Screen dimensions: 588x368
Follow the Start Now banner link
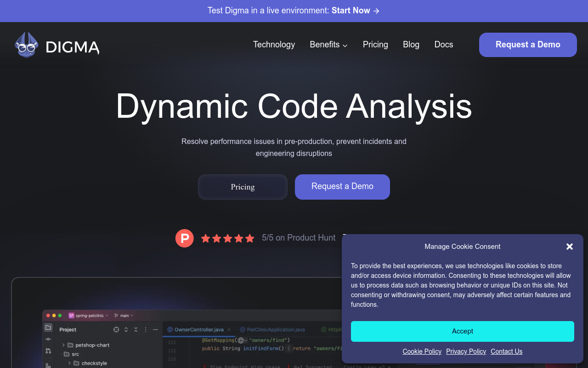click(x=356, y=11)
